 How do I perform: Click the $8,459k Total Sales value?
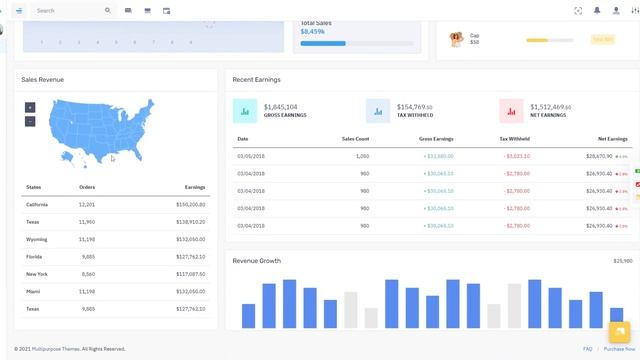point(313,31)
